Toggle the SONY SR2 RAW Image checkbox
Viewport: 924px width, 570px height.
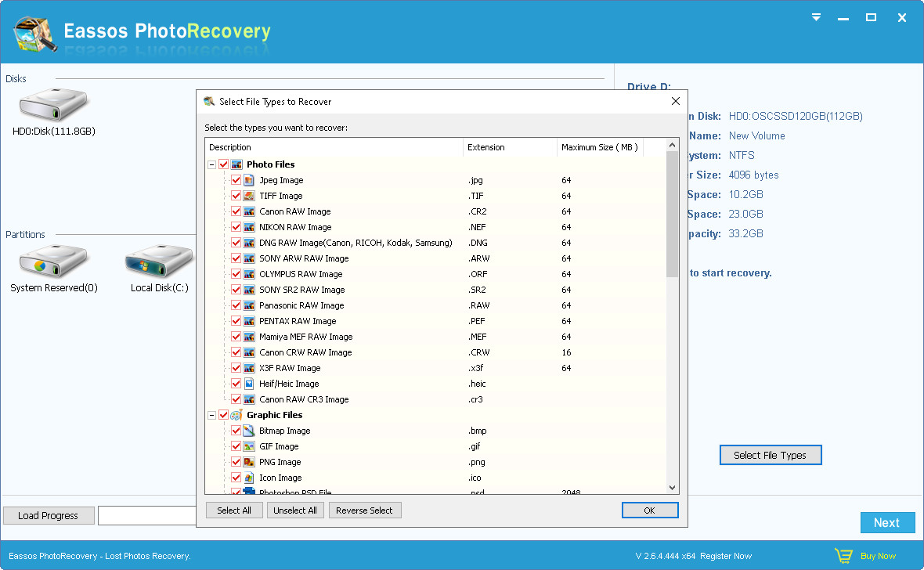pos(236,290)
